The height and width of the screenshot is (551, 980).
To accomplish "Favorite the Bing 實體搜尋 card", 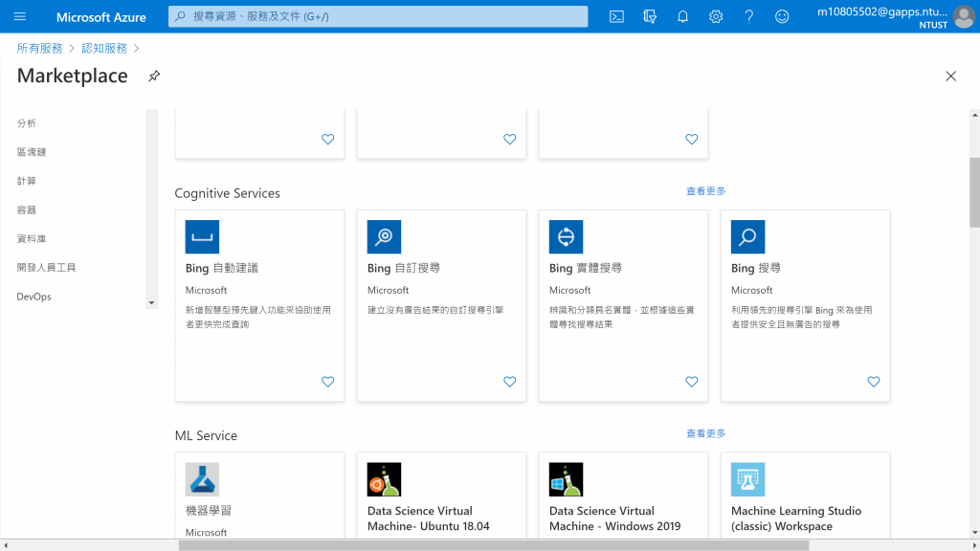I will [x=691, y=381].
